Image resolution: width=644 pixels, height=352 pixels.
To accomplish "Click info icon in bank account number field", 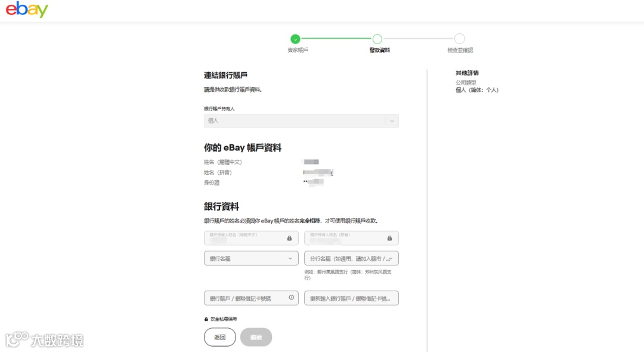I will point(291,297).
